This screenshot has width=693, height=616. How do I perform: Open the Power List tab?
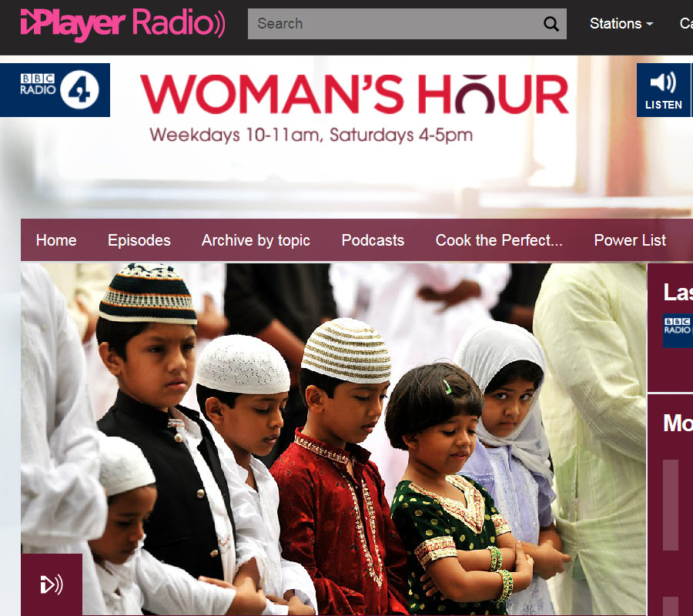point(630,240)
